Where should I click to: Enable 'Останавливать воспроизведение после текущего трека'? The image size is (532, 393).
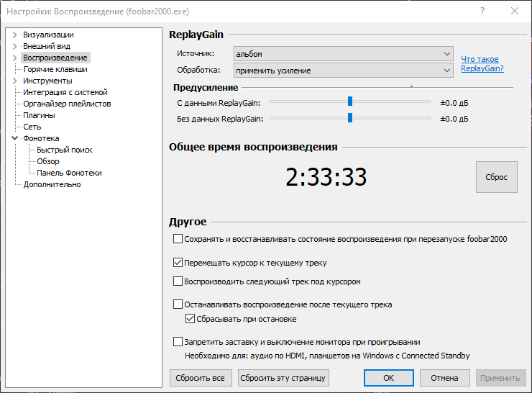coord(178,304)
